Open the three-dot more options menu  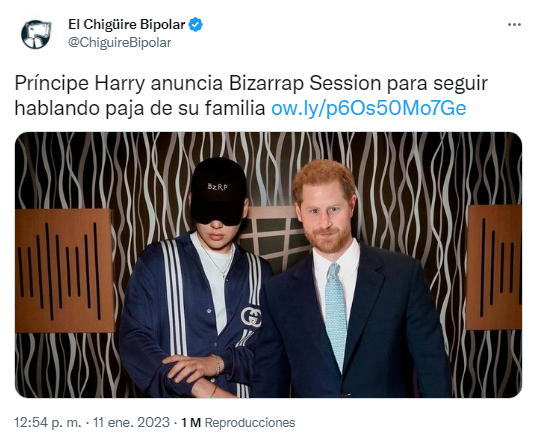(514, 25)
